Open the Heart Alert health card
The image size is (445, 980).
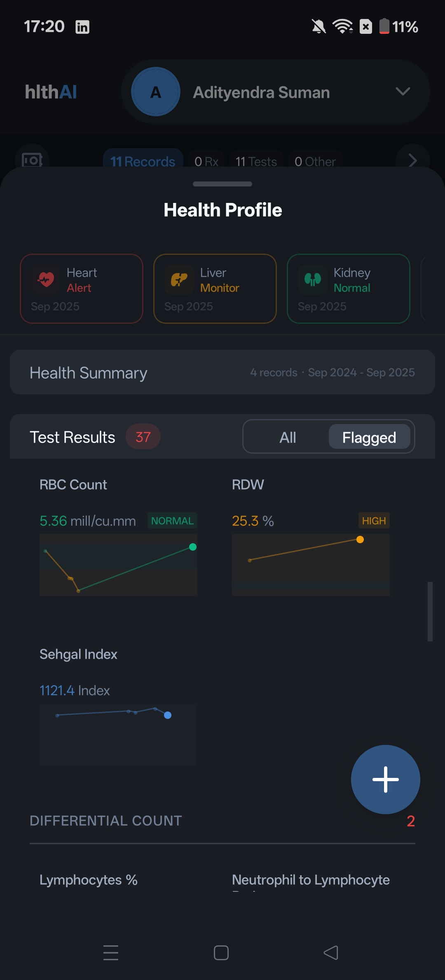click(81, 289)
